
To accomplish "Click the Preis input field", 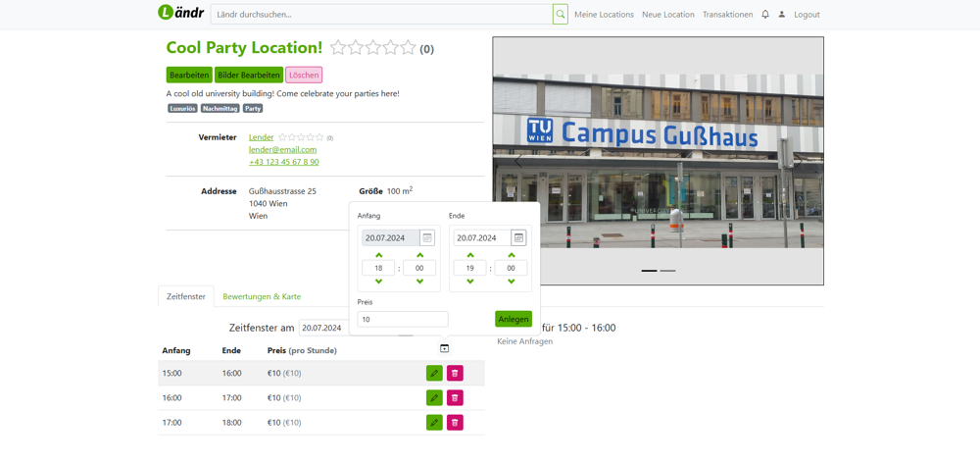I will (403, 319).
